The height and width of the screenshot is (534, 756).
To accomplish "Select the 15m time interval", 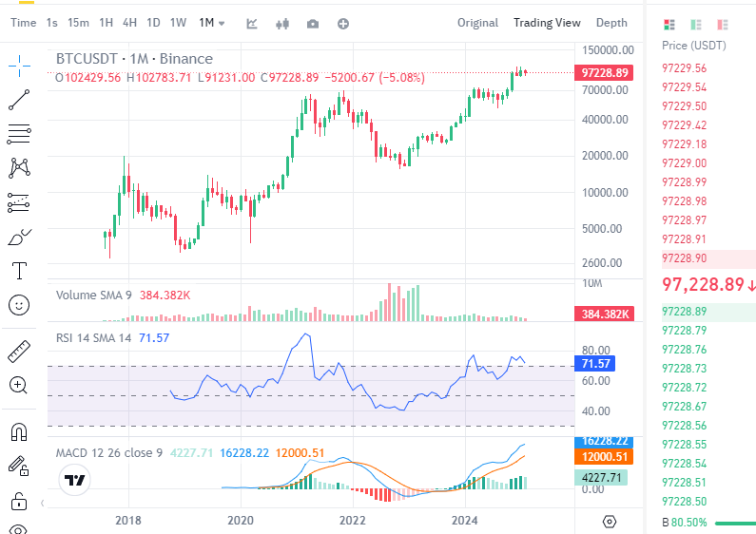I will click(x=78, y=23).
